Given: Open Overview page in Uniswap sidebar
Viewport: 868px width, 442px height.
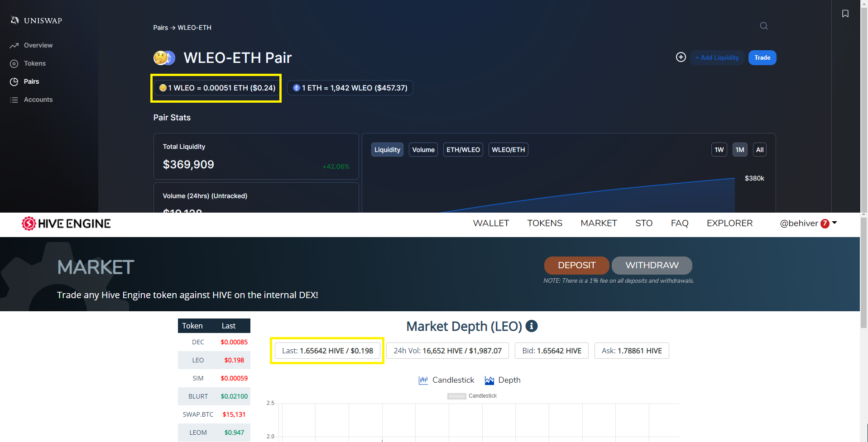Looking at the screenshot, I should pyautogui.click(x=38, y=45).
